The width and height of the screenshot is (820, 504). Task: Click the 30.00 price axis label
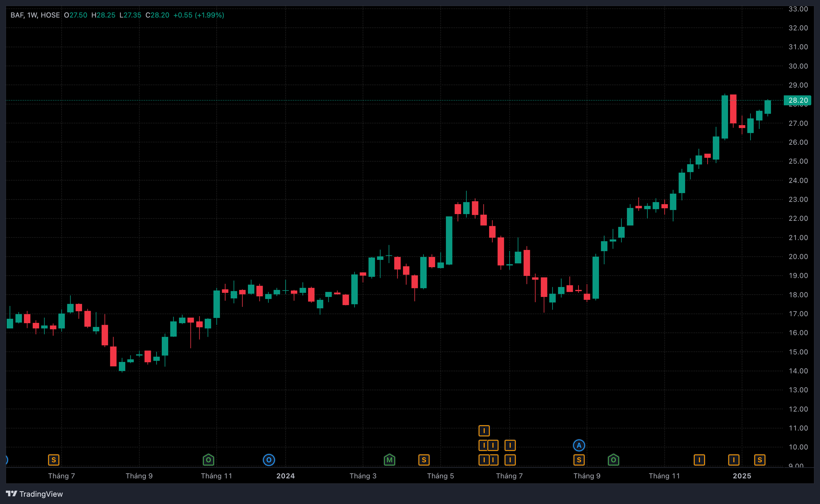[x=798, y=66]
